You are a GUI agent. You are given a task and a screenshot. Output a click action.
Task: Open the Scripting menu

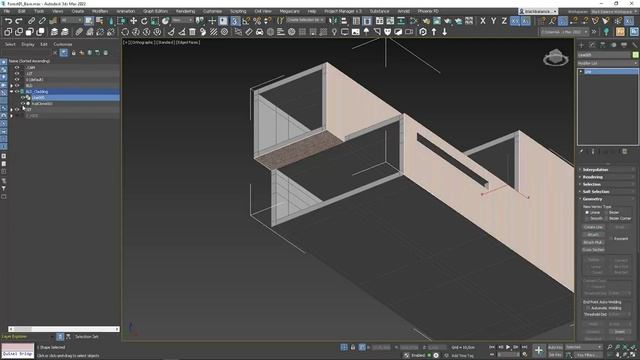pos(238,11)
